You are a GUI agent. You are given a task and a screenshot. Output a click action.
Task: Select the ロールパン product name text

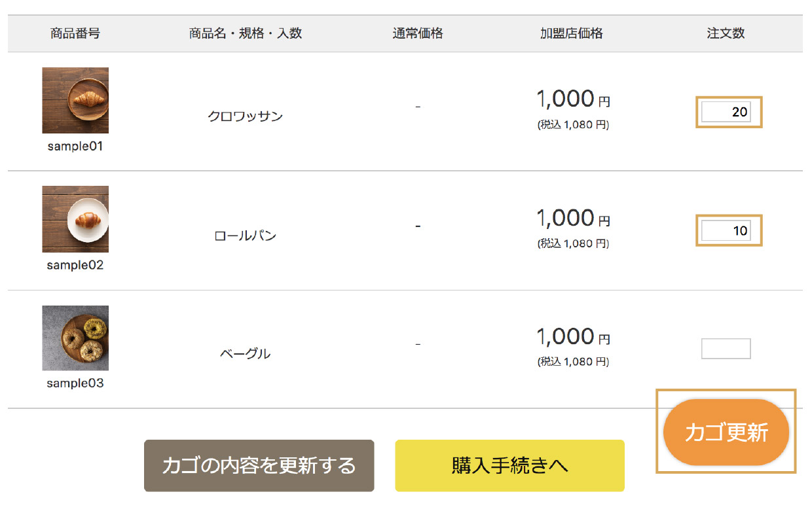coord(245,236)
